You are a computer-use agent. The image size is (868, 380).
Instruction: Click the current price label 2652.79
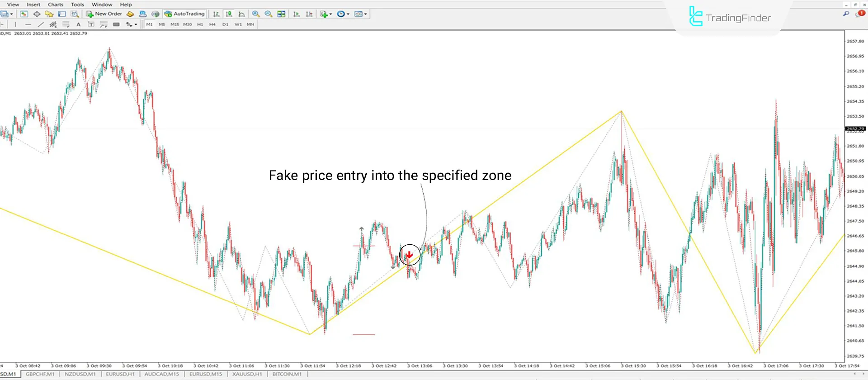click(x=855, y=129)
